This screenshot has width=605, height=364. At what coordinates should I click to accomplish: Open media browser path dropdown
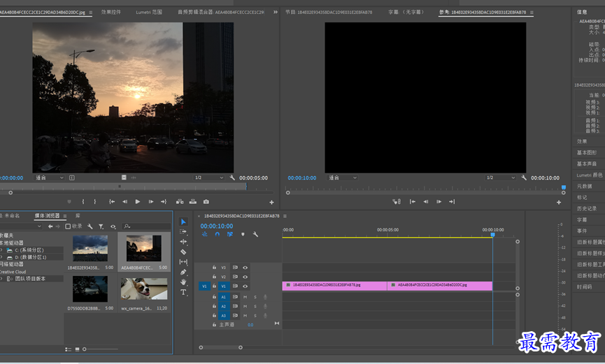(39, 226)
